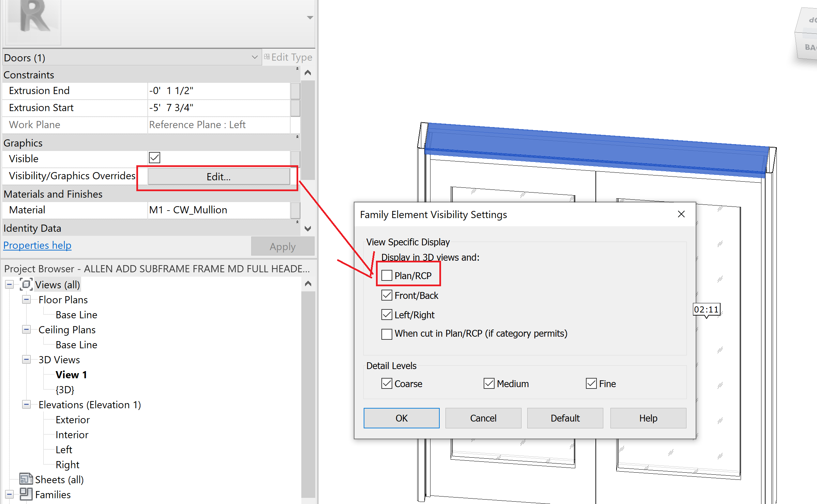Open the Properties help link
Screen dimensions: 817x504
(37, 245)
